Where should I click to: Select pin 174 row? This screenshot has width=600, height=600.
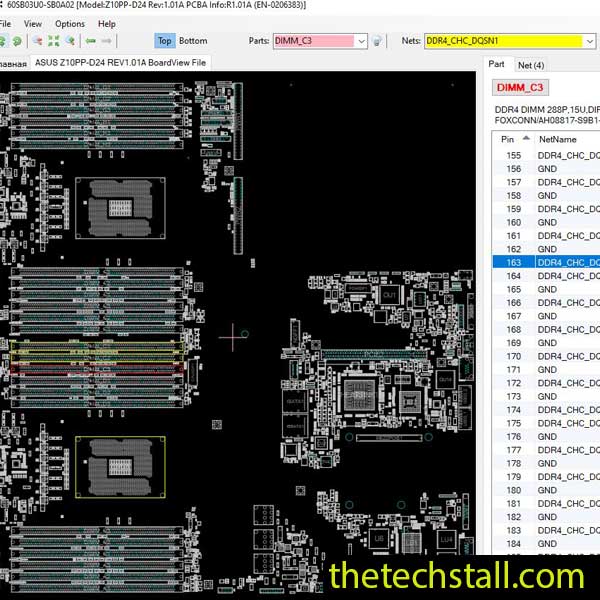coord(546,410)
